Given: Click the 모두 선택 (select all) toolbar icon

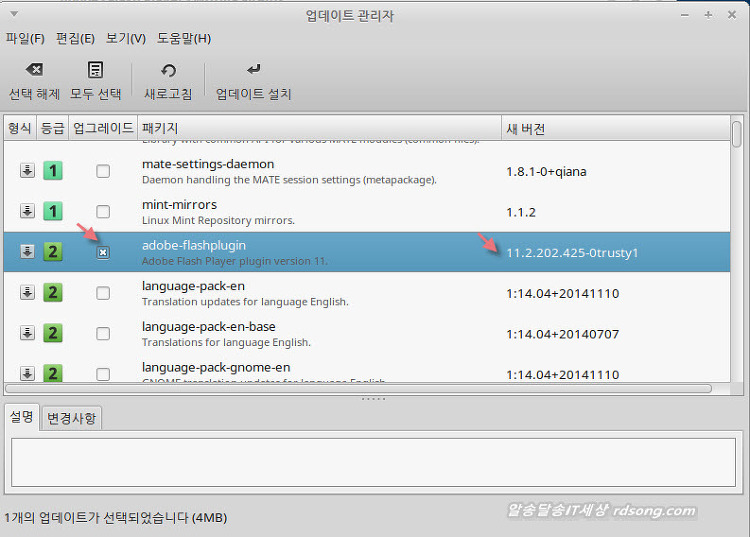Looking at the screenshot, I should [x=95, y=71].
